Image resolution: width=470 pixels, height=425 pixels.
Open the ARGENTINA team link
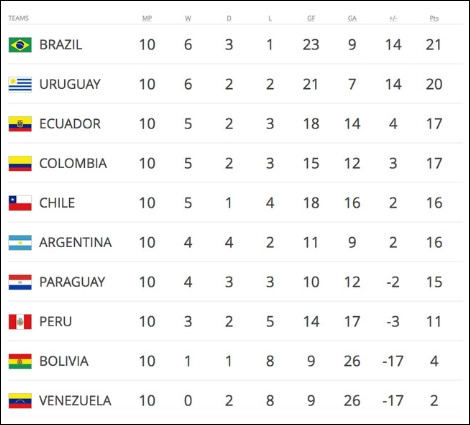pos(75,243)
